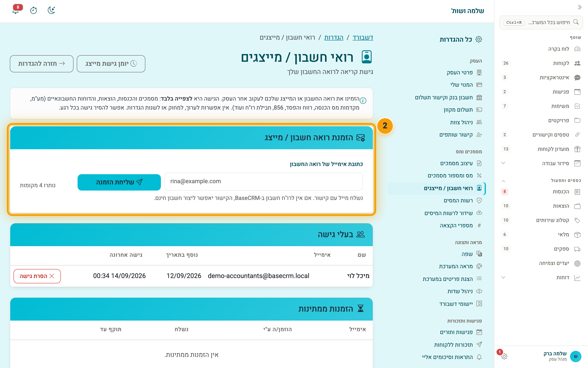588x368 pixels.
Task: Click the תזכורות ללקוחות send icon
Action: point(479,345)
